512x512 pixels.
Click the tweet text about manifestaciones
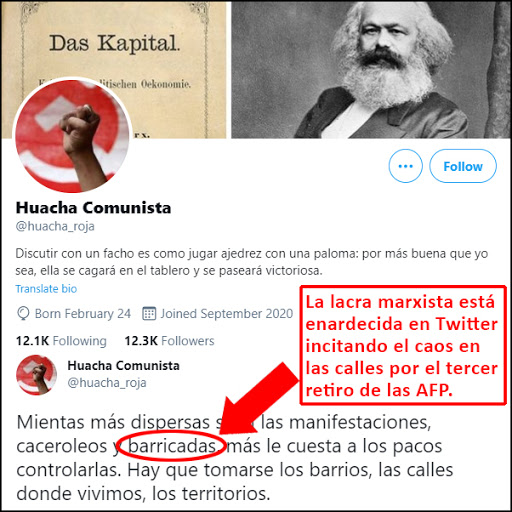[235, 457]
